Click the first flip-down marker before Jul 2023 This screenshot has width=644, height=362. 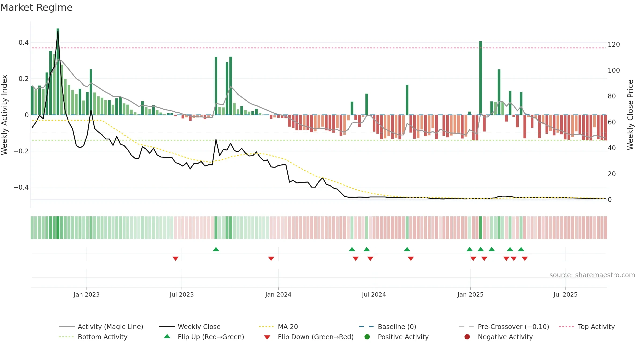tap(175, 258)
